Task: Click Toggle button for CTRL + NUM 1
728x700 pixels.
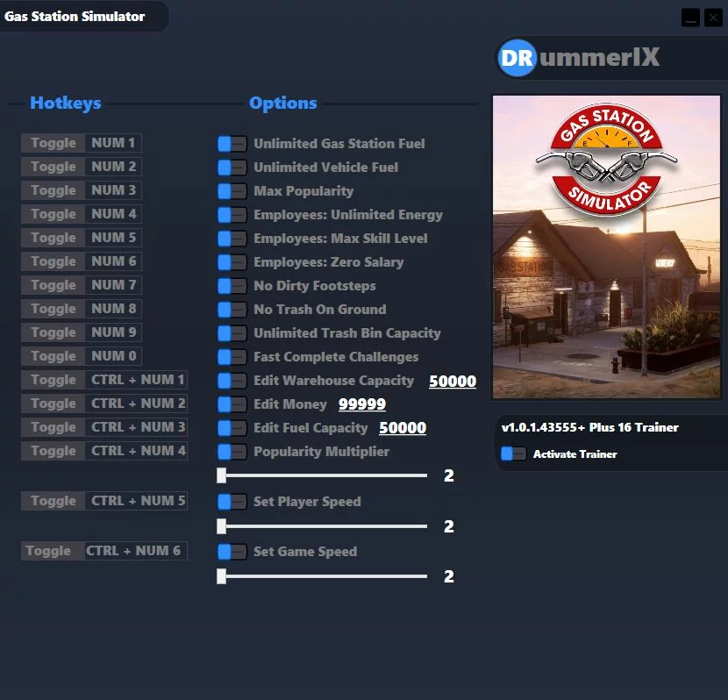Action: coord(54,380)
